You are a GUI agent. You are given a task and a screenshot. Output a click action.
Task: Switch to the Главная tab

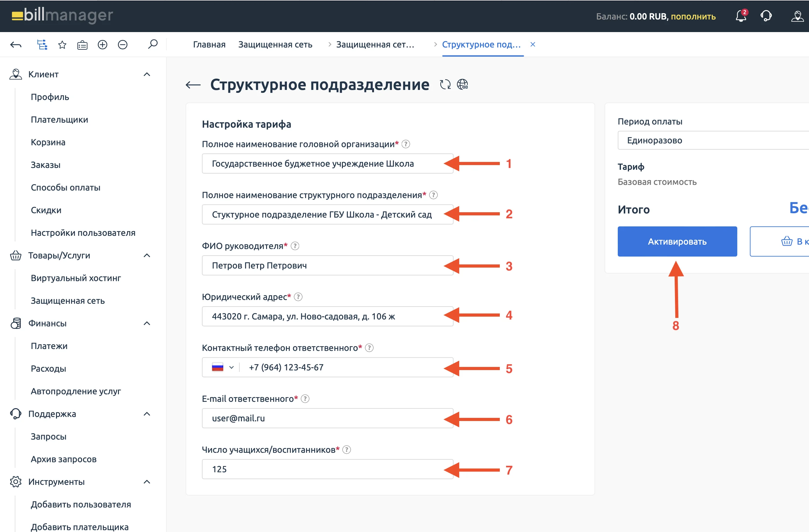pyautogui.click(x=209, y=45)
